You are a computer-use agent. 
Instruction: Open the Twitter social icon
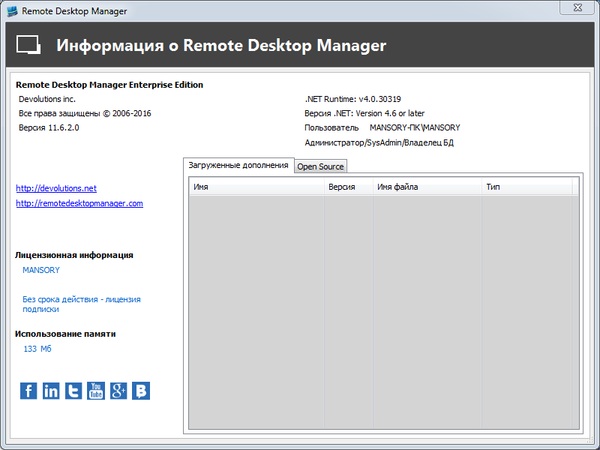tap(74, 391)
